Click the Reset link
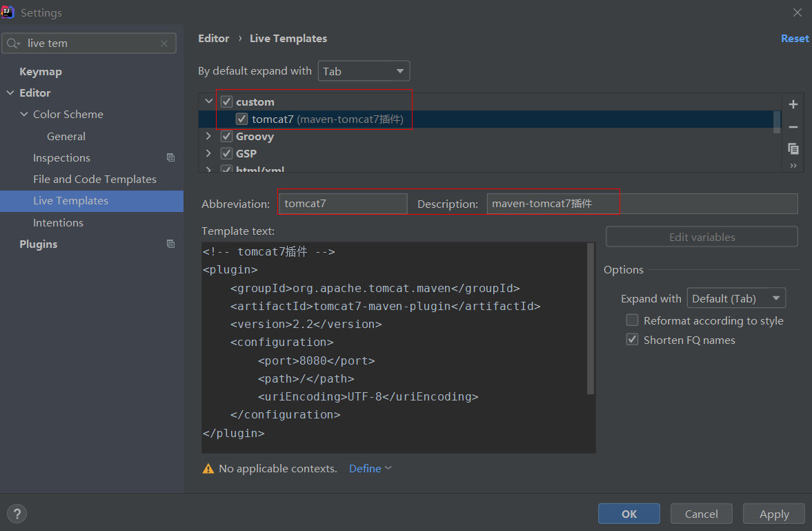The height and width of the screenshot is (531, 812). point(795,39)
